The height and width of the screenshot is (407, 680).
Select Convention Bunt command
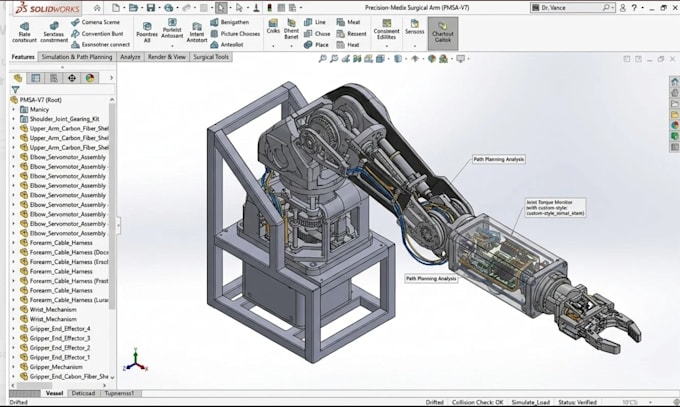tap(97, 33)
